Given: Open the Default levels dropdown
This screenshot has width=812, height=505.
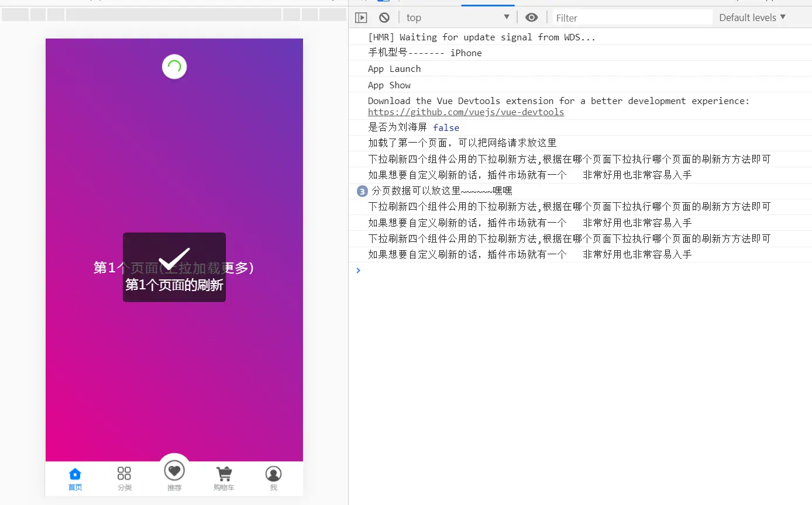Looking at the screenshot, I should point(752,17).
